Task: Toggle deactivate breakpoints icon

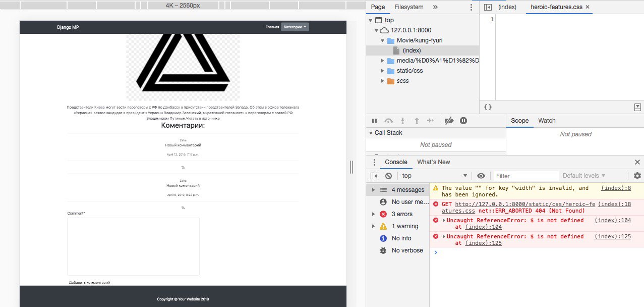Action: click(x=448, y=121)
